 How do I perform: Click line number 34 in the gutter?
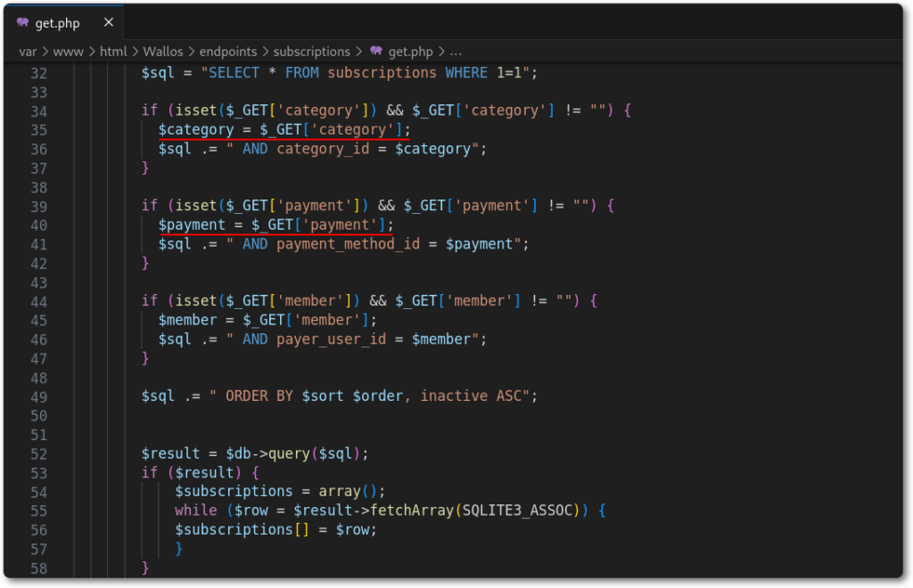pyautogui.click(x=37, y=111)
